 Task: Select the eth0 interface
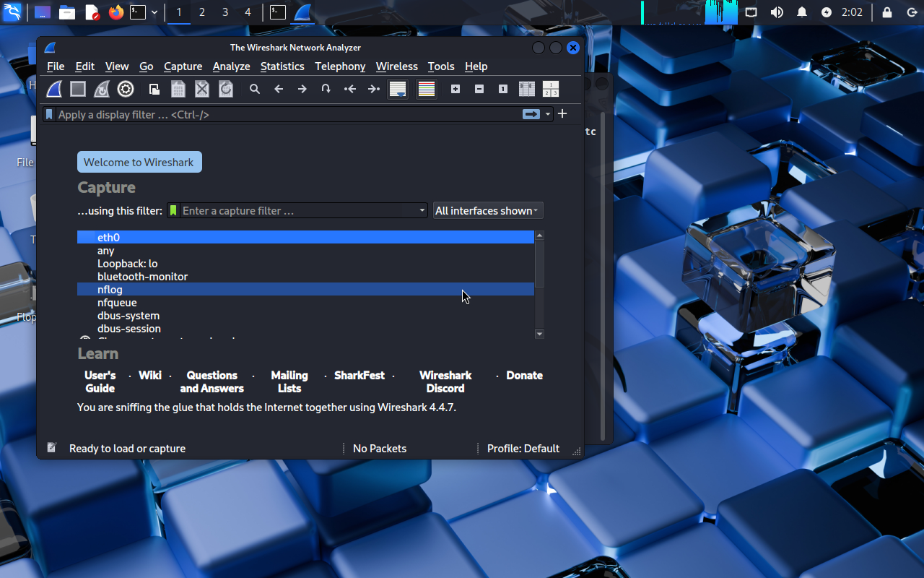point(305,237)
